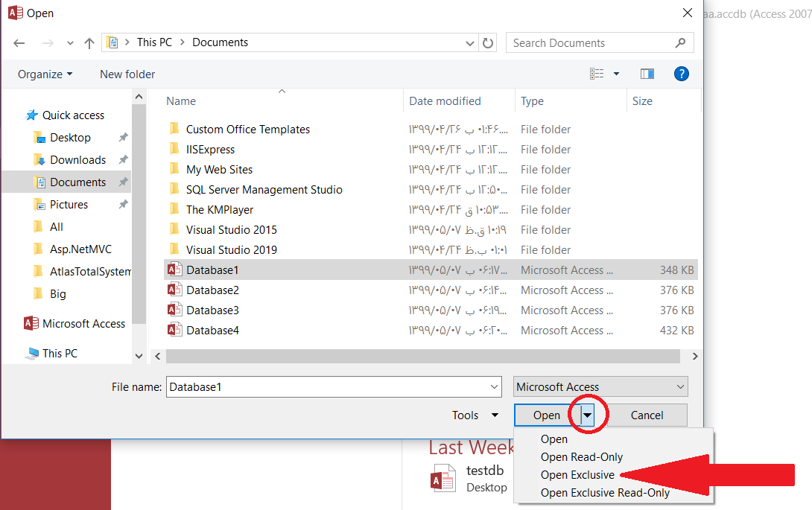Expand the address bar history dropdown
Viewport: 812px width, 510px height.
(x=470, y=43)
